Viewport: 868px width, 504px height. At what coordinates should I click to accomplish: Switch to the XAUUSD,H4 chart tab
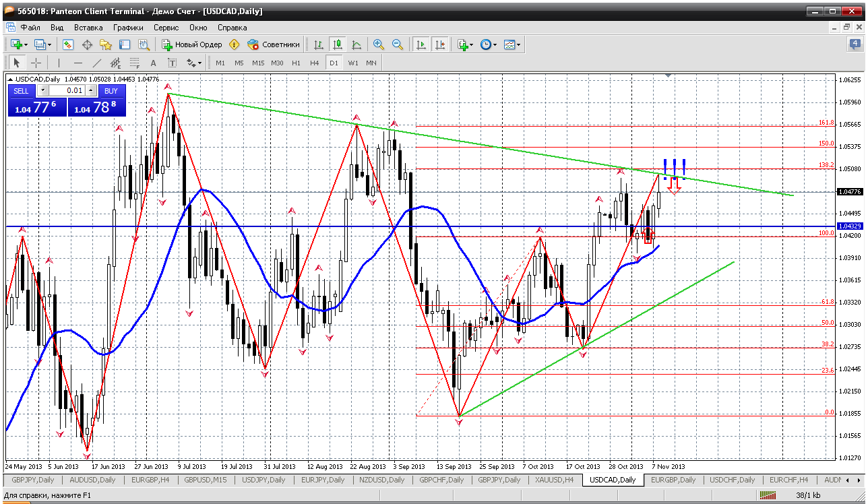[x=554, y=480]
